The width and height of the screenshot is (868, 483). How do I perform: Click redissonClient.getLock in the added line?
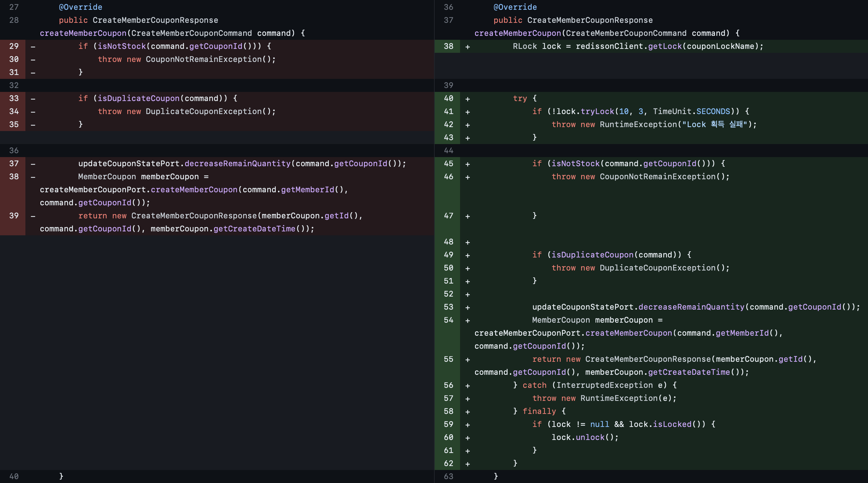(628, 46)
